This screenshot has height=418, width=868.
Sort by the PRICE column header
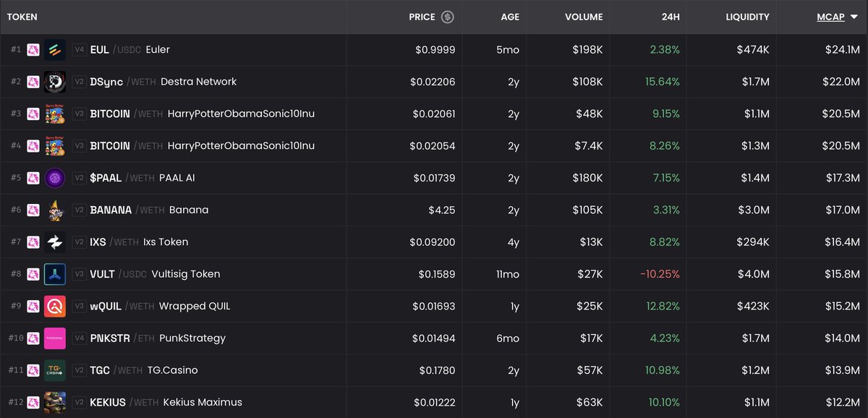click(422, 17)
